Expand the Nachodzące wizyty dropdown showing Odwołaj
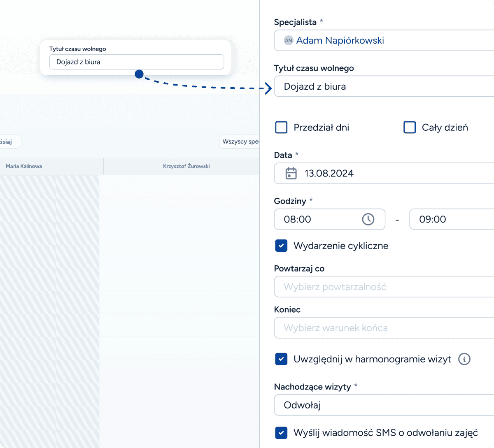 [x=384, y=405]
